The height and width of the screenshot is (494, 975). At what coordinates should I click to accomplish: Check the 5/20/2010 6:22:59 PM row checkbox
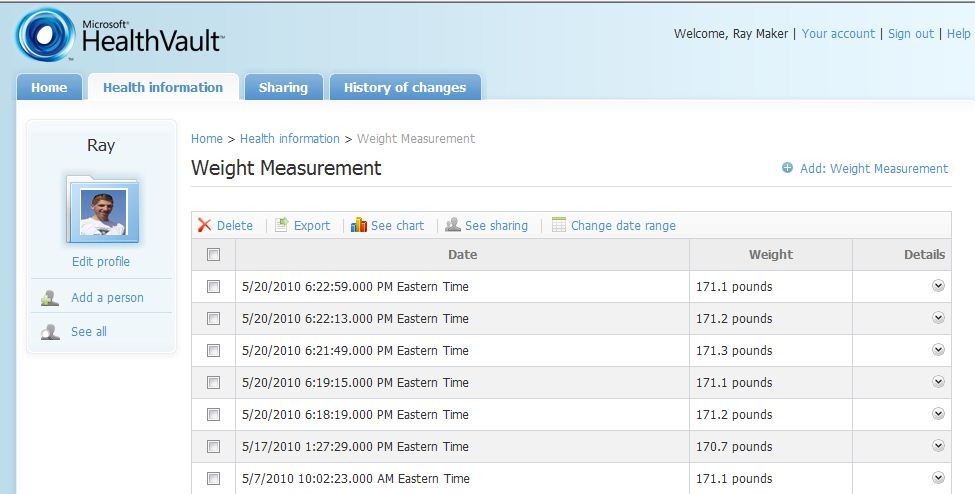coord(213,286)
